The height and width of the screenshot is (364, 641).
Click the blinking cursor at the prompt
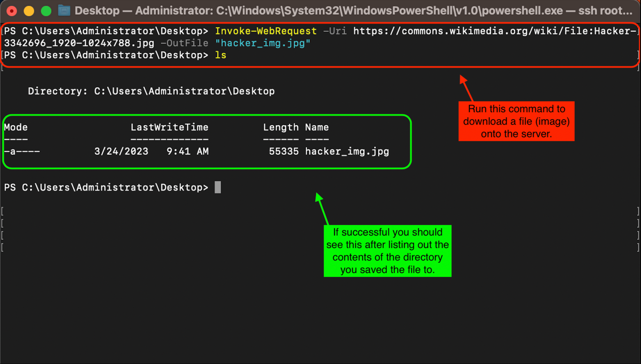(x=218, y=187)
